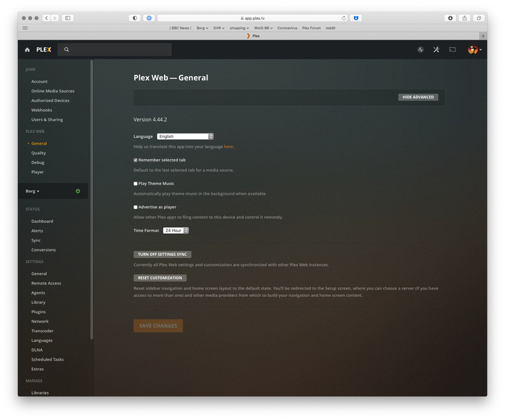
Task: Open Player settings
Action: point(37,172)
